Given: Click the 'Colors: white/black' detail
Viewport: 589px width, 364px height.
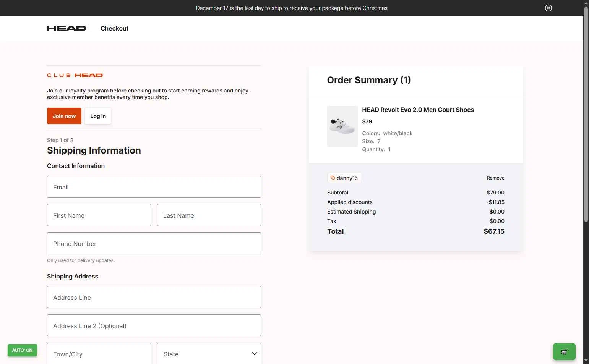Looking at the screenshot, I should tap(387, 133).
